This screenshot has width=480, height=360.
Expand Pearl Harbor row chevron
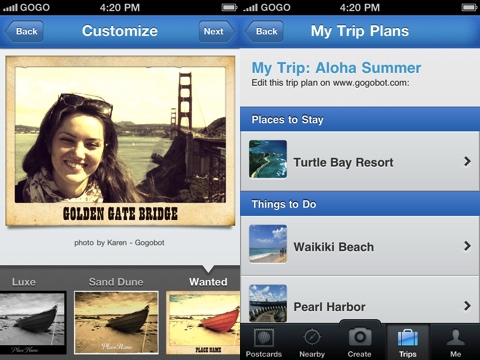(x=467, y=306)
